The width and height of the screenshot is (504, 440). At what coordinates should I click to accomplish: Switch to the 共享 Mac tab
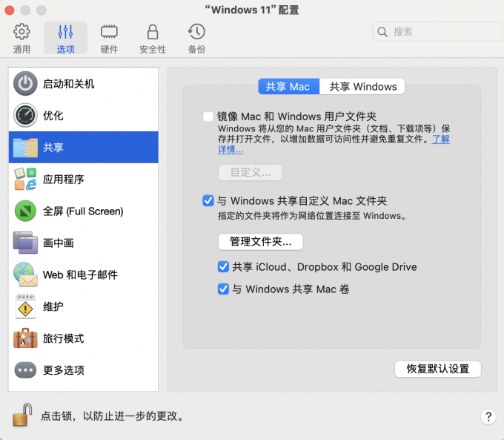(288, 87)
